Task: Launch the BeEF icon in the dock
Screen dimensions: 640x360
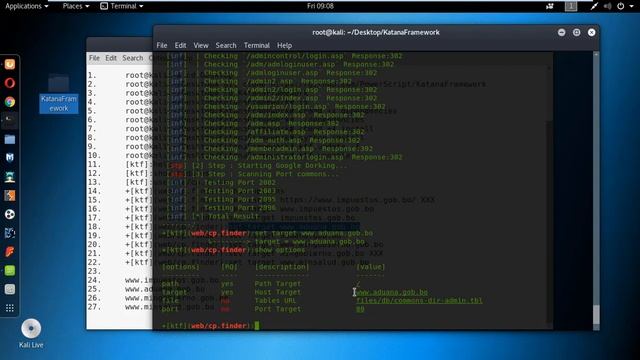Action: coord(10,233)
